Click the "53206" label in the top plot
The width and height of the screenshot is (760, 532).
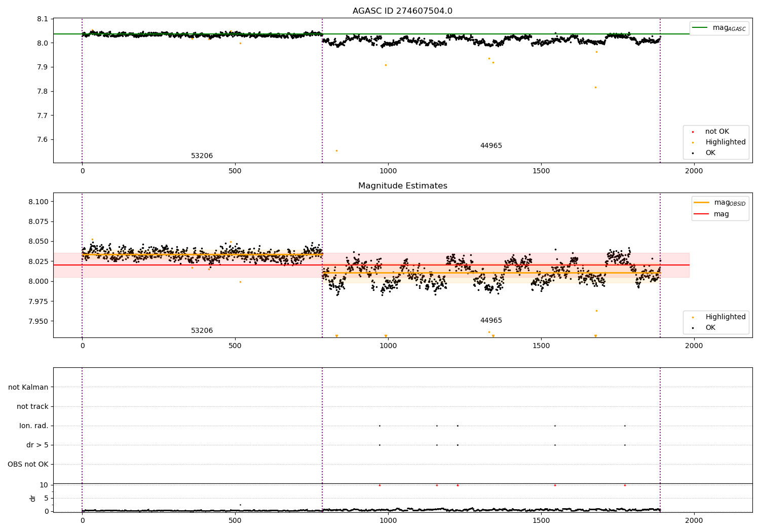click(x=202, y=156)
